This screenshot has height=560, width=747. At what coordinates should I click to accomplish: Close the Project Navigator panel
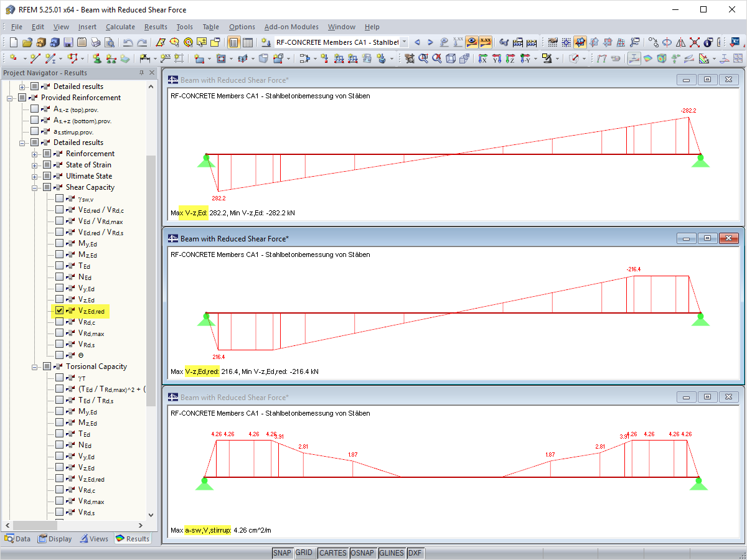[x=152, y=73]
